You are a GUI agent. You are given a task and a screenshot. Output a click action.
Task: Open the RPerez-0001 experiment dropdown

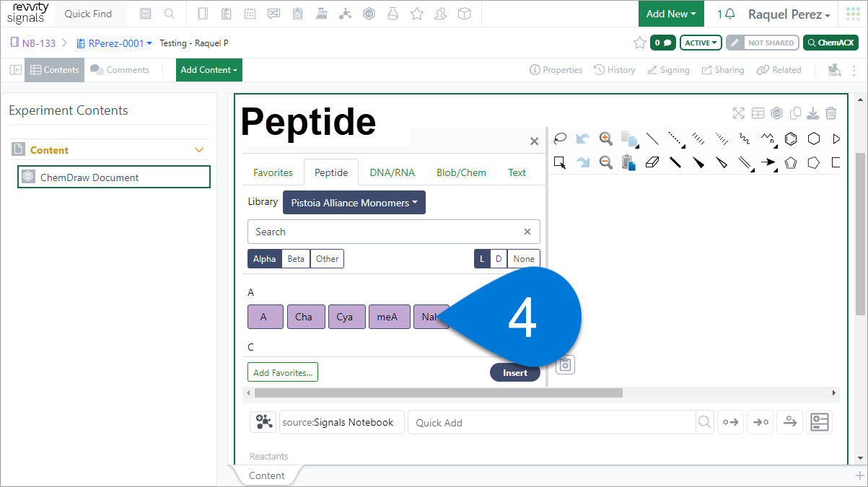[115, 43]
